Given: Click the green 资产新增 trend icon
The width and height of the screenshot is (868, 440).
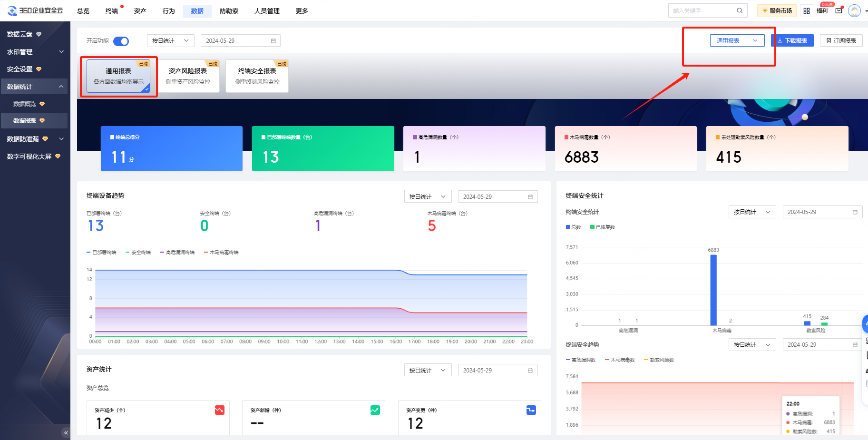Looking at the screenshot, I should (x=375, y=410).
